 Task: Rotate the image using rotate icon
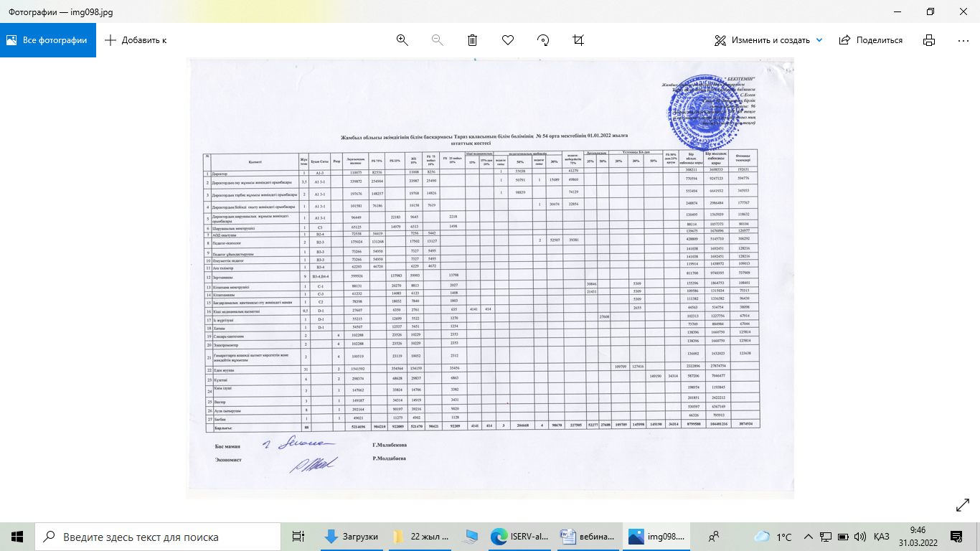pos(543,40)
